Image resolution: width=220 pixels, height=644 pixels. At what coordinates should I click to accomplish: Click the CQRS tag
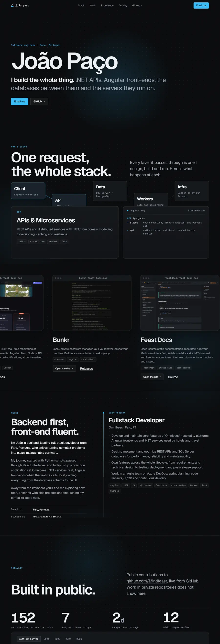click(x=64, y=241)
